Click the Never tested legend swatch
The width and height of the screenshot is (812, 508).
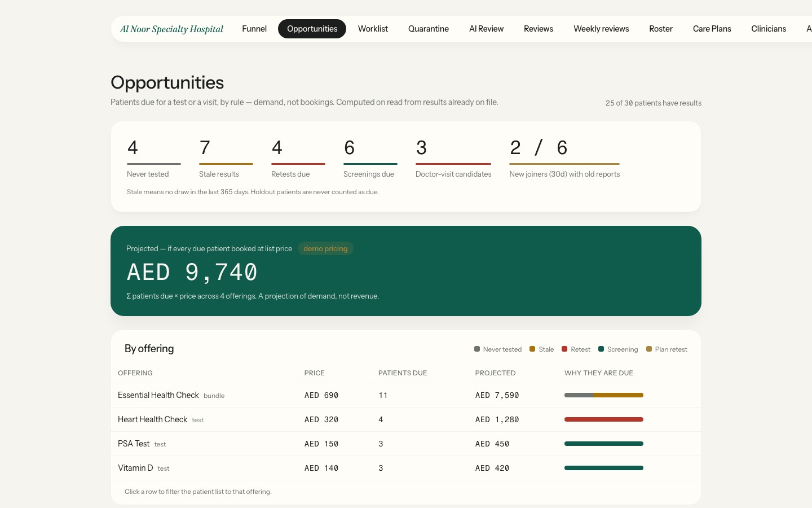tap(477, 349)
